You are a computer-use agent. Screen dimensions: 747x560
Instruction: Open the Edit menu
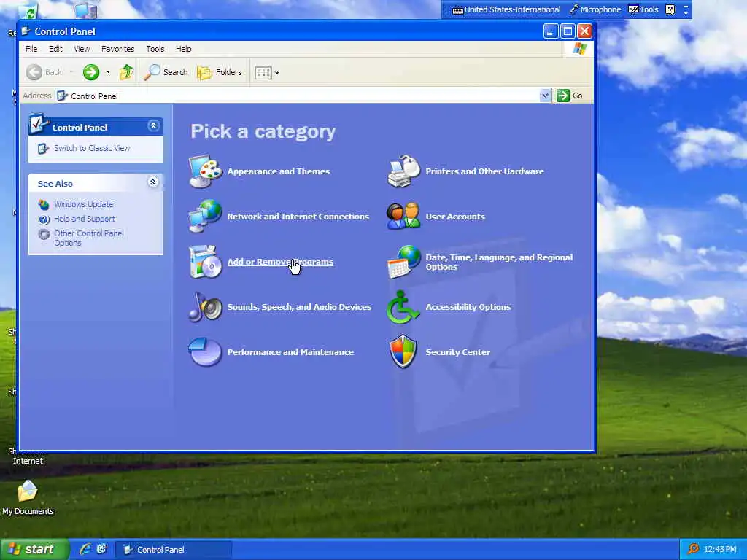pos(55,49)
